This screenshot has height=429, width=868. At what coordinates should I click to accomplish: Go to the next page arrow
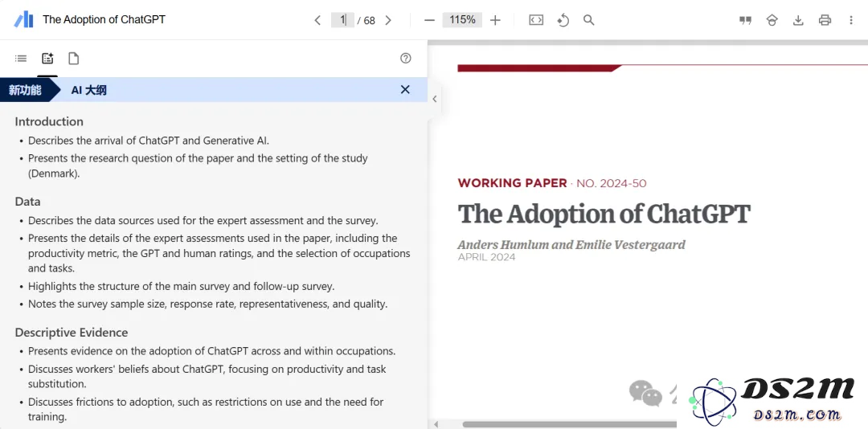pos(388,20)
